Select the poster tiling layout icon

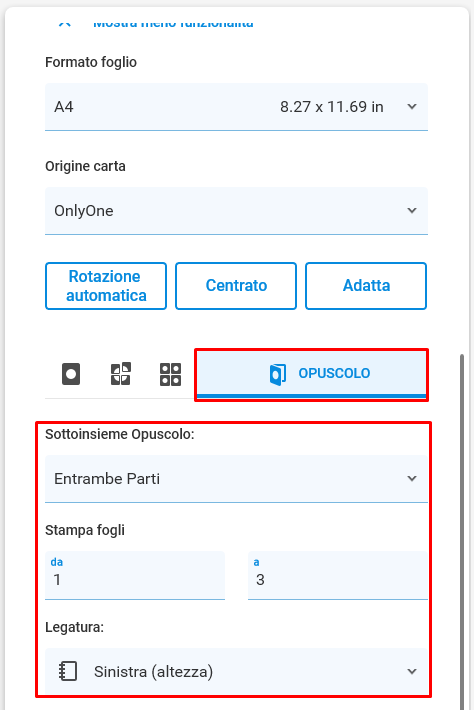point(120,374)
